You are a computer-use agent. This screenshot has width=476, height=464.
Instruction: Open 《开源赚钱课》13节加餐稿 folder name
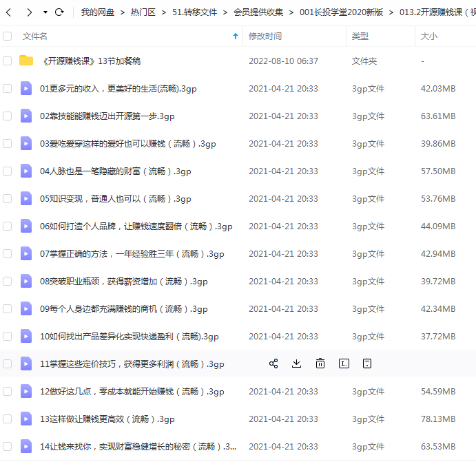(x=91, y=61)
